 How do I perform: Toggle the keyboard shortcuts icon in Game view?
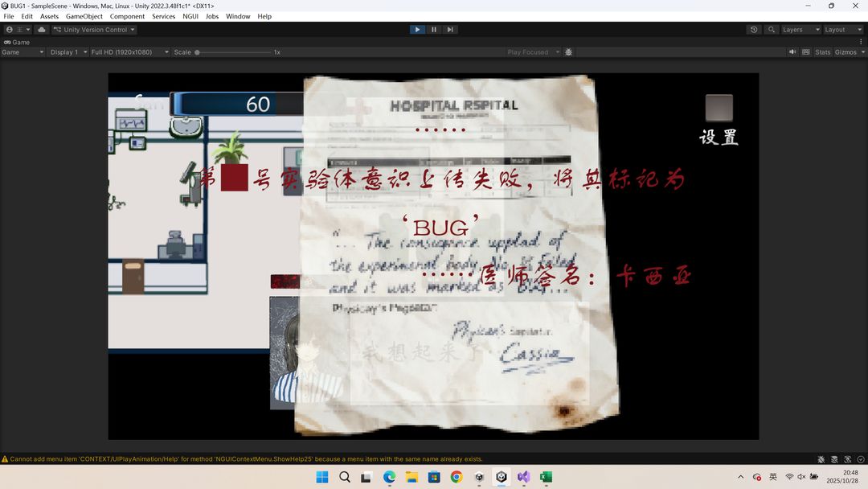806,52
